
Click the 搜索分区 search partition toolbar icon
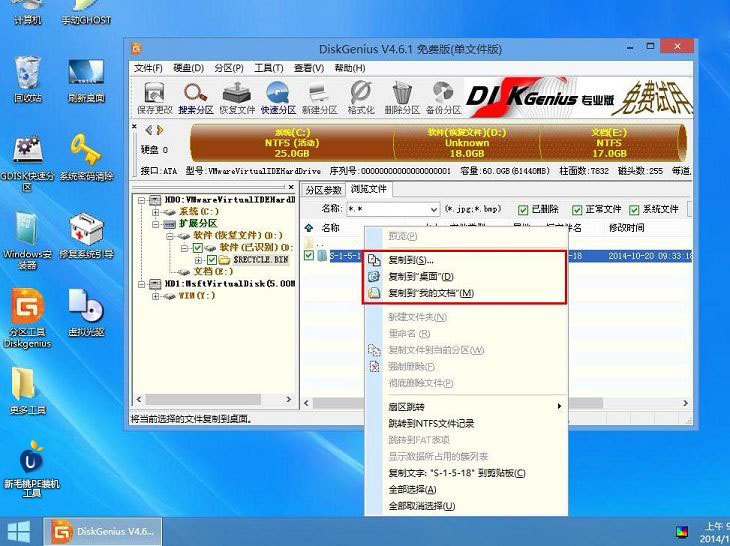point(196,98)
